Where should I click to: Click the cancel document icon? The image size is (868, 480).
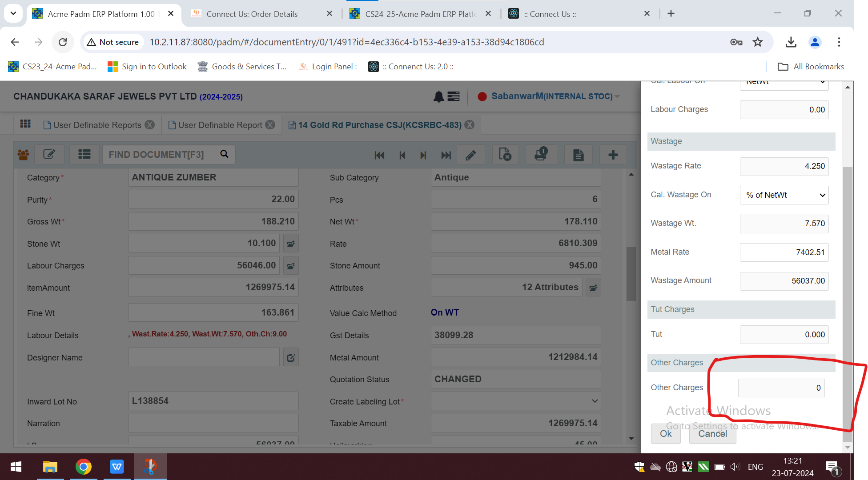[x=505, y=155]
